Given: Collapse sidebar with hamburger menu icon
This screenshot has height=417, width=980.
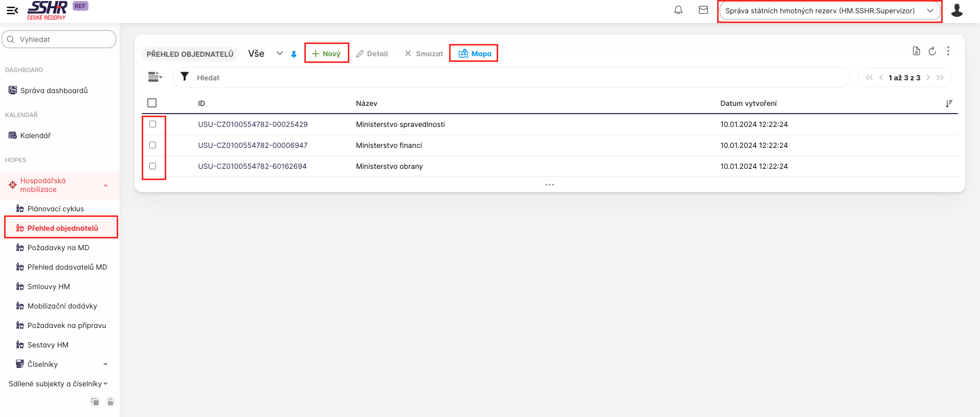Looking at the screenshot, I should coord(12,10).
